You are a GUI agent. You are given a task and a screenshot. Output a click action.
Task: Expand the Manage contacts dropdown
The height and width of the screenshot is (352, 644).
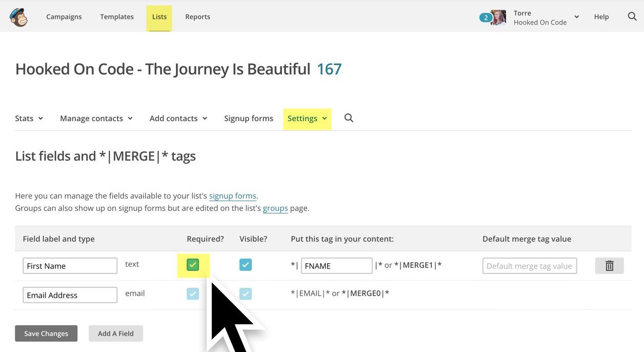96,119
